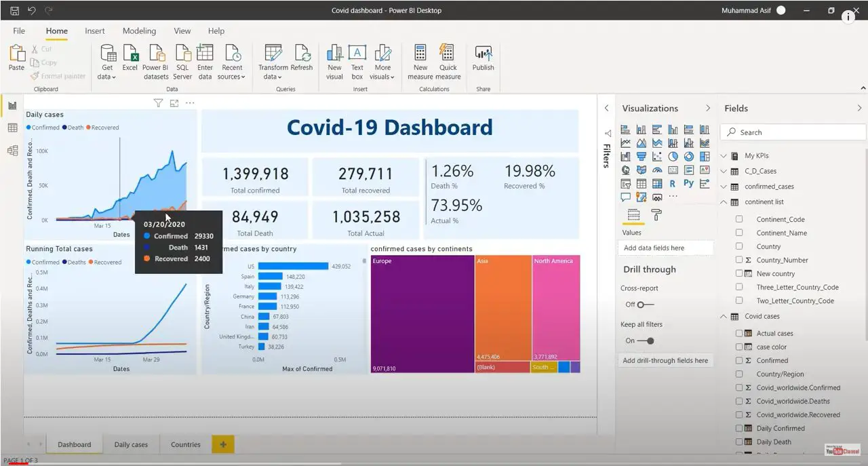Click the Save icon in title bar

[x=14, y=11]
